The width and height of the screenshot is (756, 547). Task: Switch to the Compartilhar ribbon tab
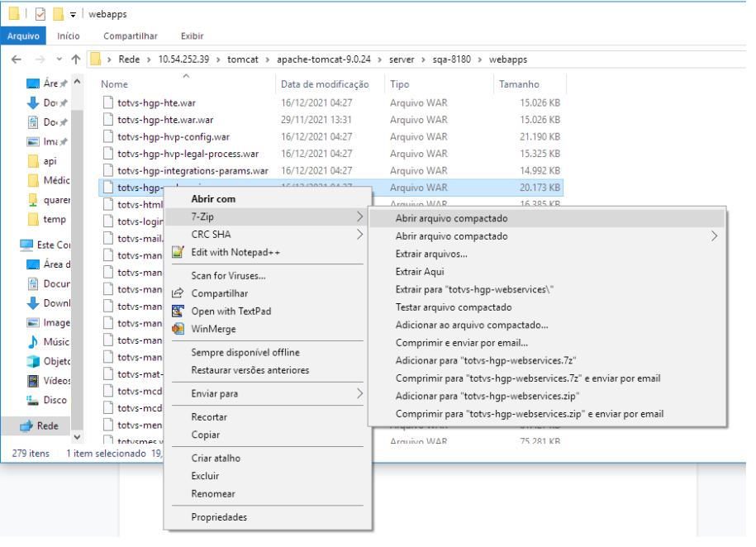tap(131, 36)
